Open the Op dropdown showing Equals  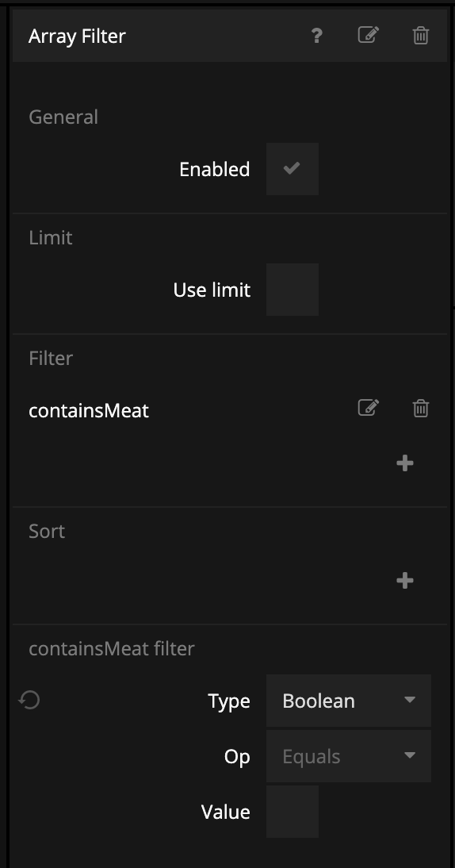coord(348,756)
